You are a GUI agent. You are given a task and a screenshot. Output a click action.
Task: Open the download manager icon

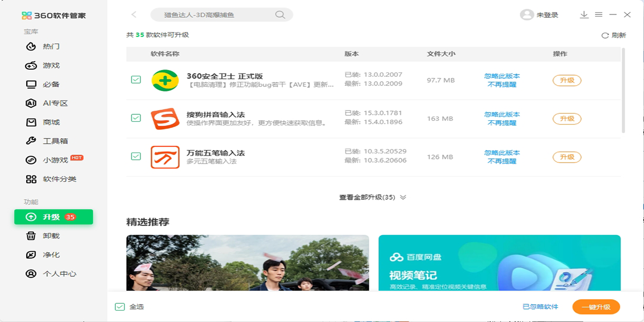[584, 15]
